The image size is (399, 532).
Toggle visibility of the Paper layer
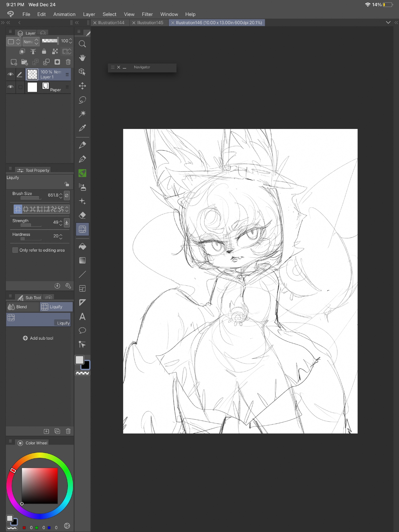pyautogui.click(x=11, y=87)
